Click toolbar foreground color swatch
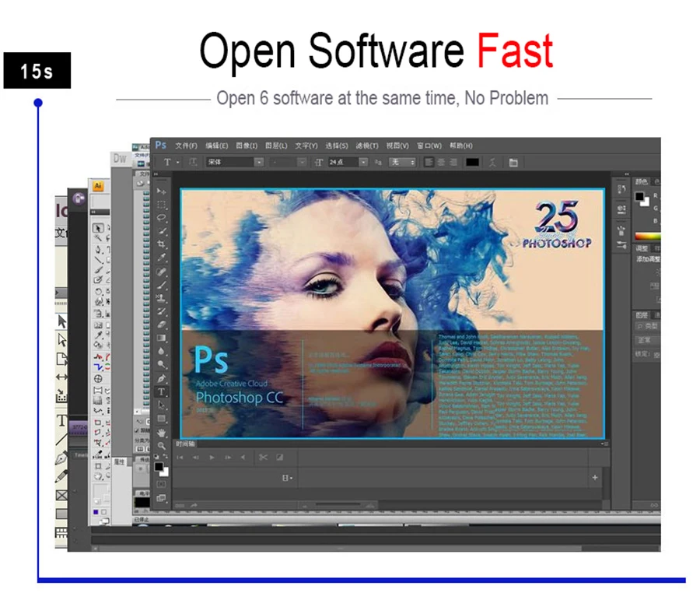The height and width of the screenshot is (614, 700). [x=159, y=467]
